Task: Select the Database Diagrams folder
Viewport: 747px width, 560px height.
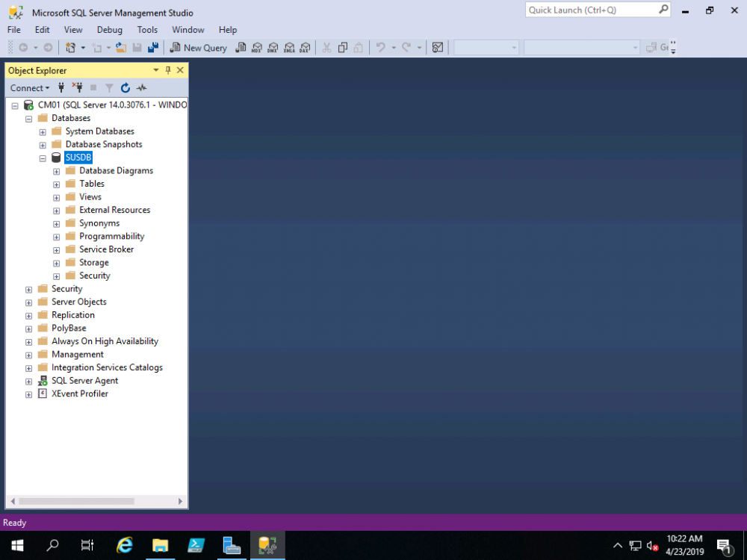Action: 116,170
